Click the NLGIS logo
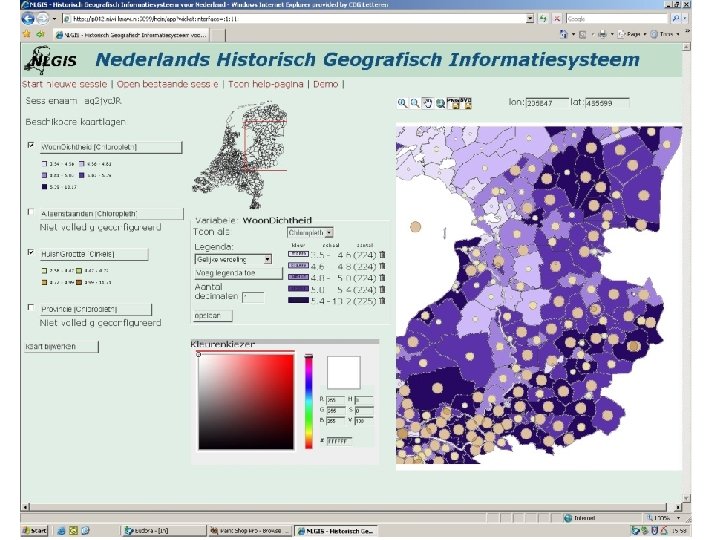This screenshot has width=720, height=540. [x=51, y=60]
